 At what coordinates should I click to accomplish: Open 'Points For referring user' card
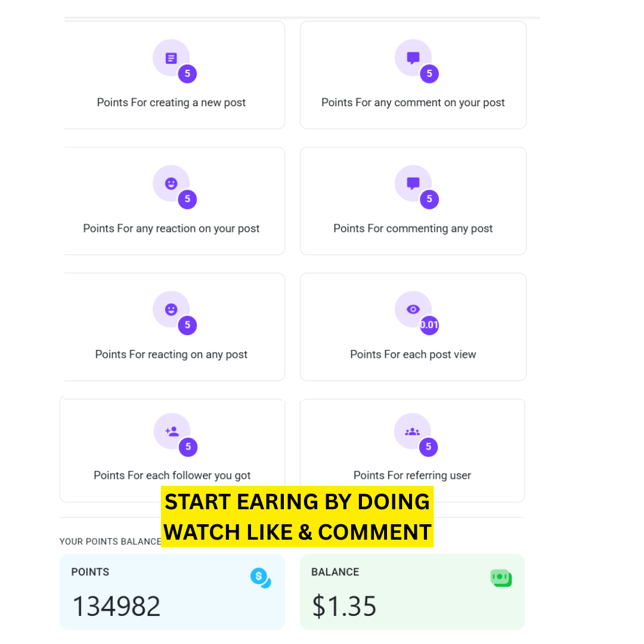point(413,450)
